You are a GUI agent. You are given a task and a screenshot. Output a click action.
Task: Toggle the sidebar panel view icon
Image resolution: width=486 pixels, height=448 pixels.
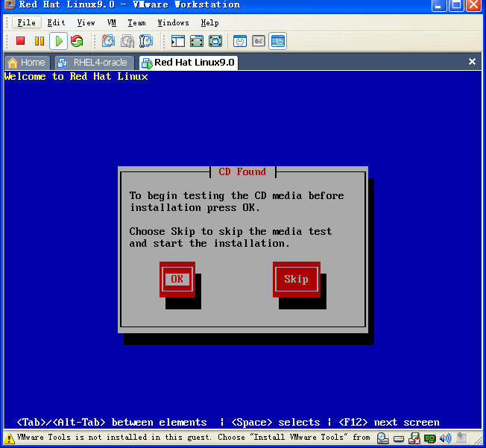tap(178, 41)
